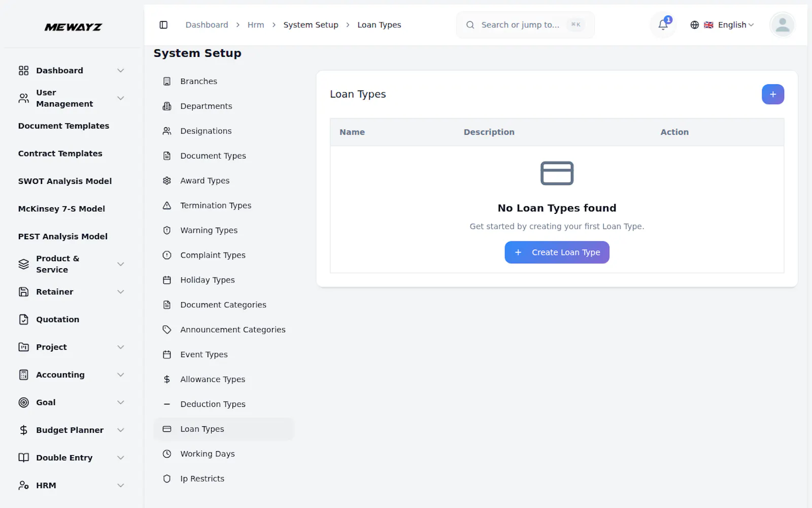Click the Branches building icon
The width and height of the screenshot is (812, 508).
[x=167, y=81]
